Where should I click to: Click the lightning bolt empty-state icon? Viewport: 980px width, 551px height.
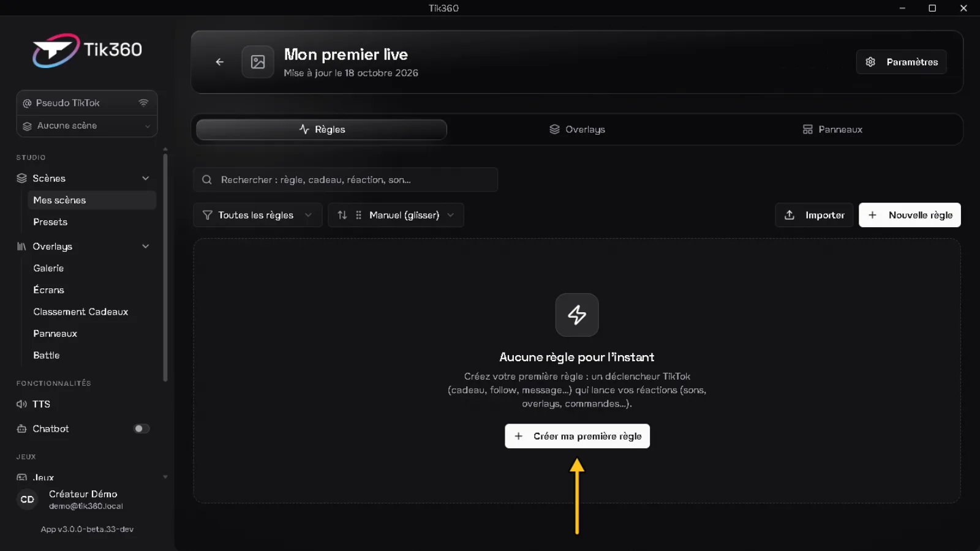577,315
